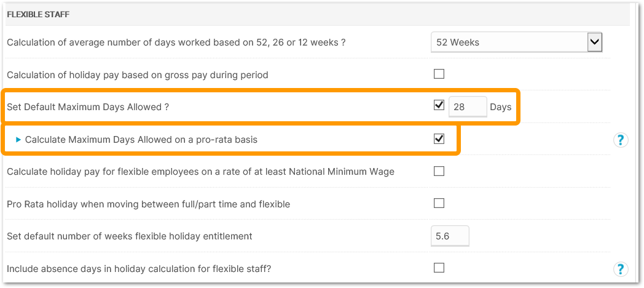Screen dimensions: 644x288
Task: Open help icon beside absence days setting
Action: (x=621, y=268)
